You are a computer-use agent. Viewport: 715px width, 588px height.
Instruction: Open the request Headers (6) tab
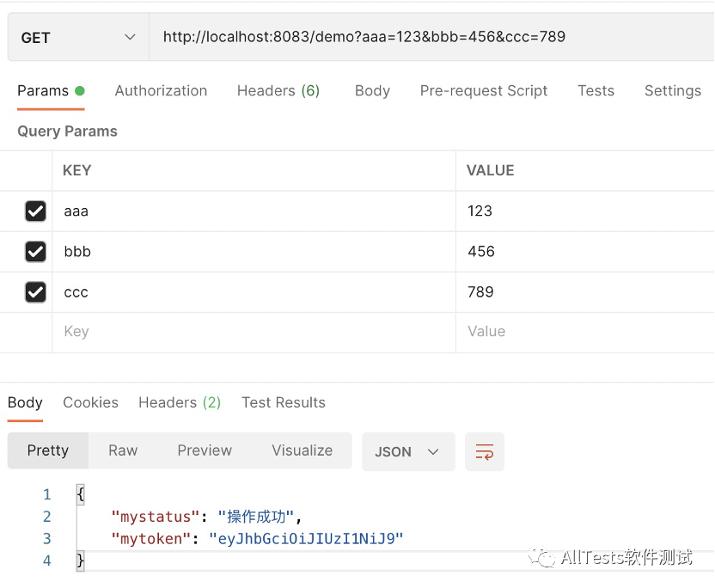click(278, 91)
